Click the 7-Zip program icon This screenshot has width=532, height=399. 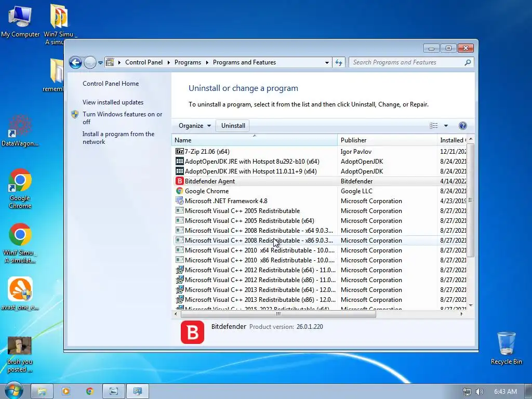179,151
